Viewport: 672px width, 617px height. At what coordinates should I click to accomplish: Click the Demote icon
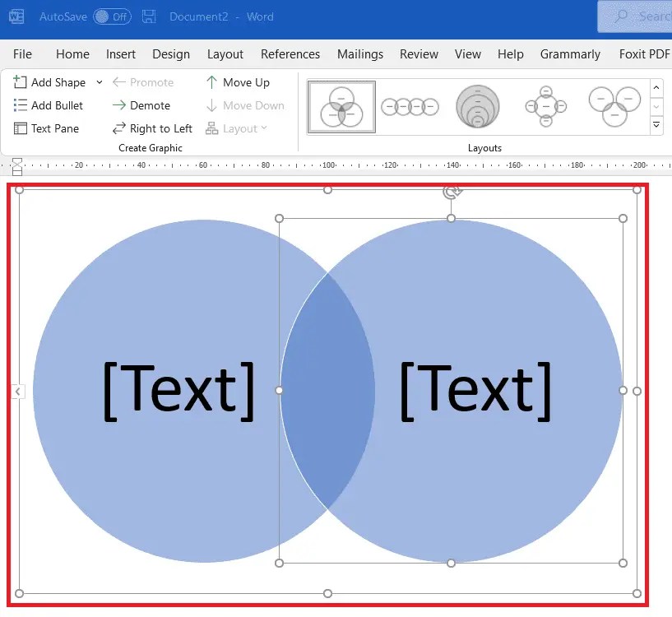[x=119, y=105]
